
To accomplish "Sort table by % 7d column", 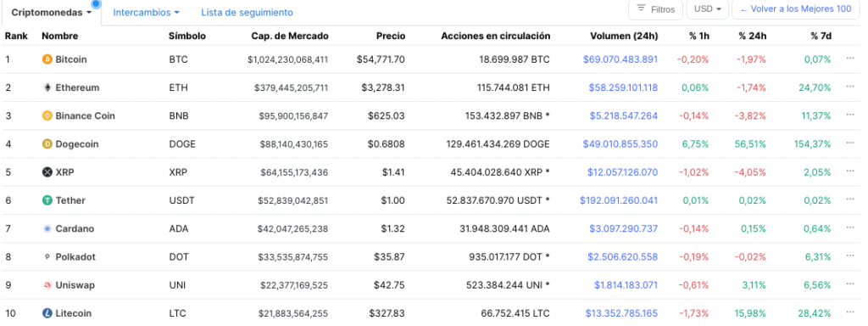I will (821, 36).
